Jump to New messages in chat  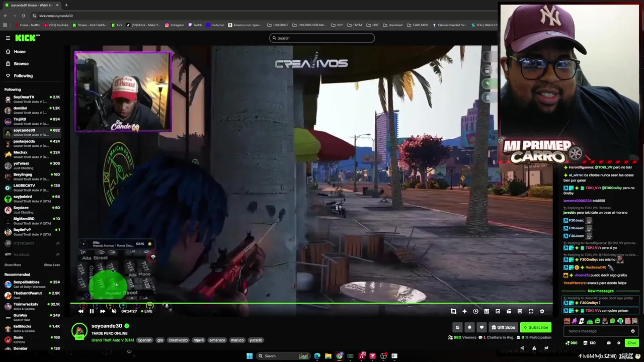pos(600,291)
